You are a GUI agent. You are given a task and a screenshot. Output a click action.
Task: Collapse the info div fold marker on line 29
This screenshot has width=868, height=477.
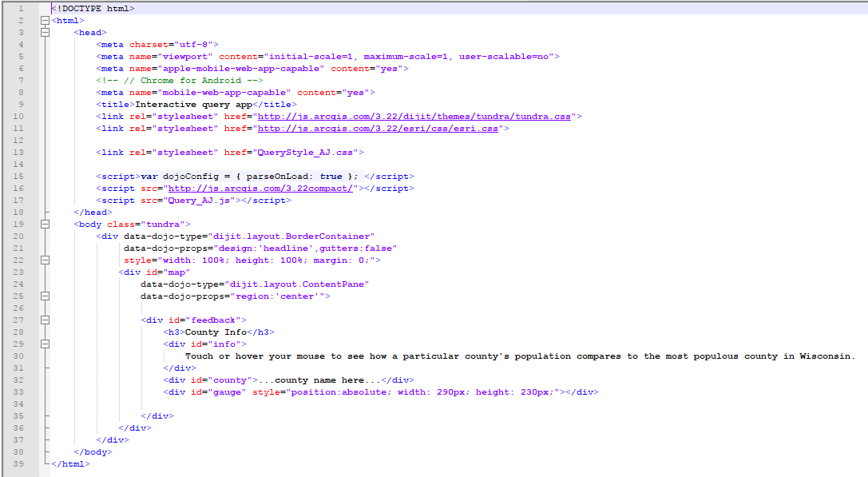(45, 344)
